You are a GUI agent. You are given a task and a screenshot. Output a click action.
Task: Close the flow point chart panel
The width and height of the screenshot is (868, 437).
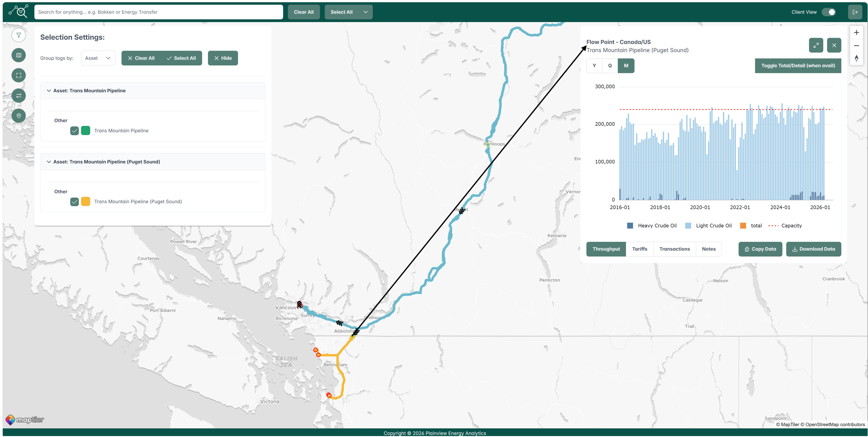[834, 45]
